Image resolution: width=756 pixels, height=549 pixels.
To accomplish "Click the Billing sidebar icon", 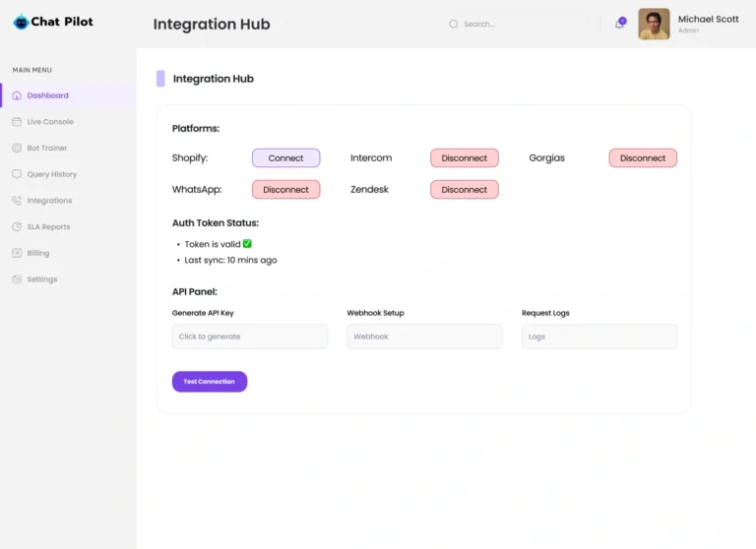I will pos(17,253).
